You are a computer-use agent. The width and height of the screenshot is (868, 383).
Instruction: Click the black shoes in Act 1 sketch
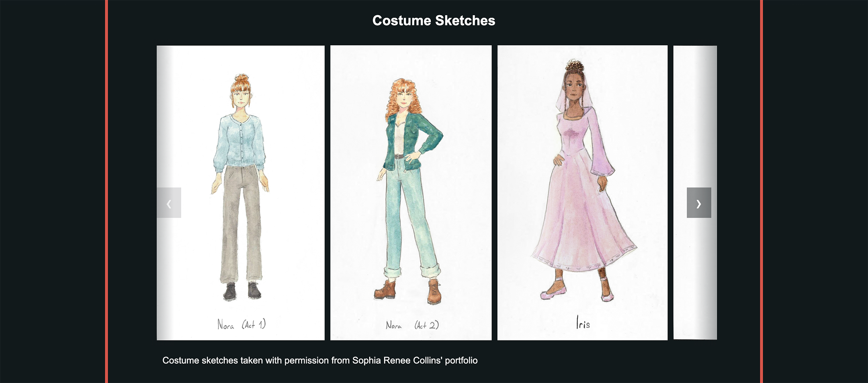point(230,291)
